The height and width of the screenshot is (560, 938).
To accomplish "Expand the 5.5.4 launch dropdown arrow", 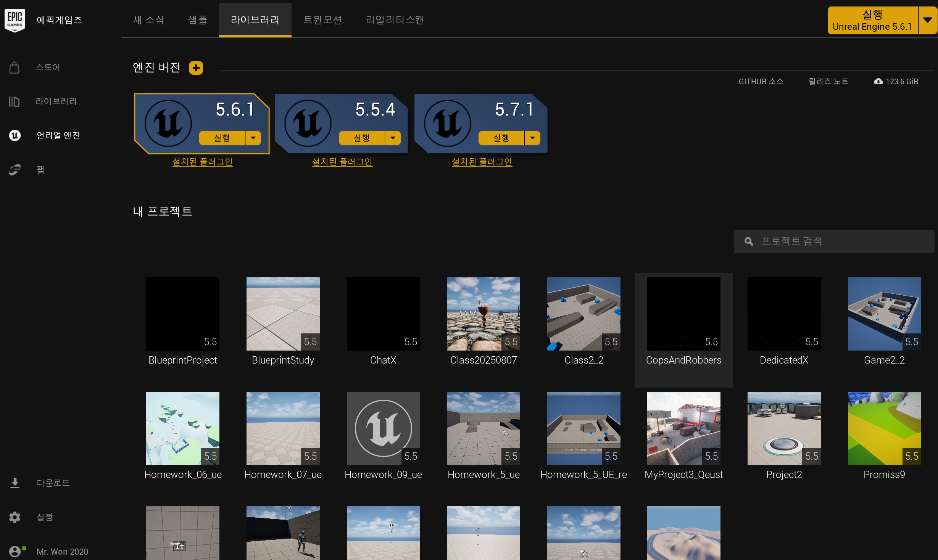I will click(393, 138).
